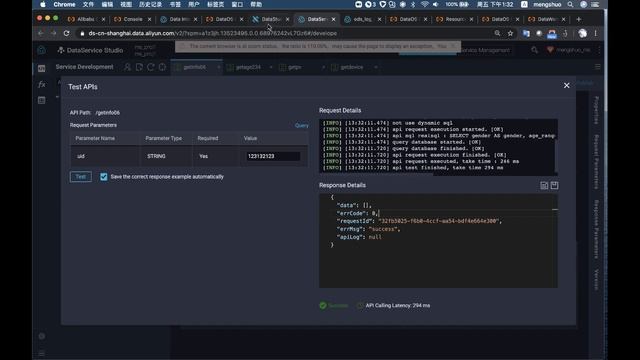Bookmark this page with star icon
Image resolution: width=640 pixels, height=360 pixels.
(510, 33)
